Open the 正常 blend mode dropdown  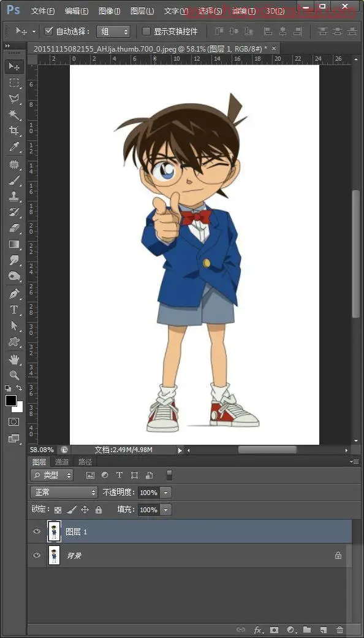[x=64, y=493]
